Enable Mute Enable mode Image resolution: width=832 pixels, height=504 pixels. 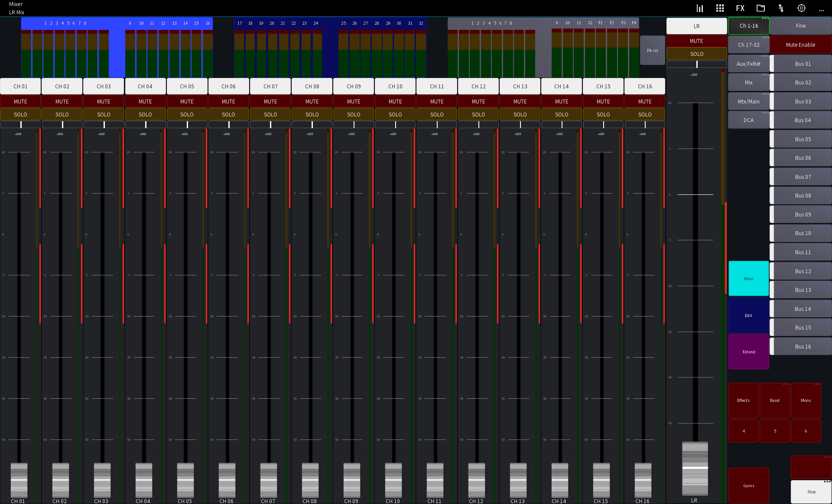click(x=800, y=44)
